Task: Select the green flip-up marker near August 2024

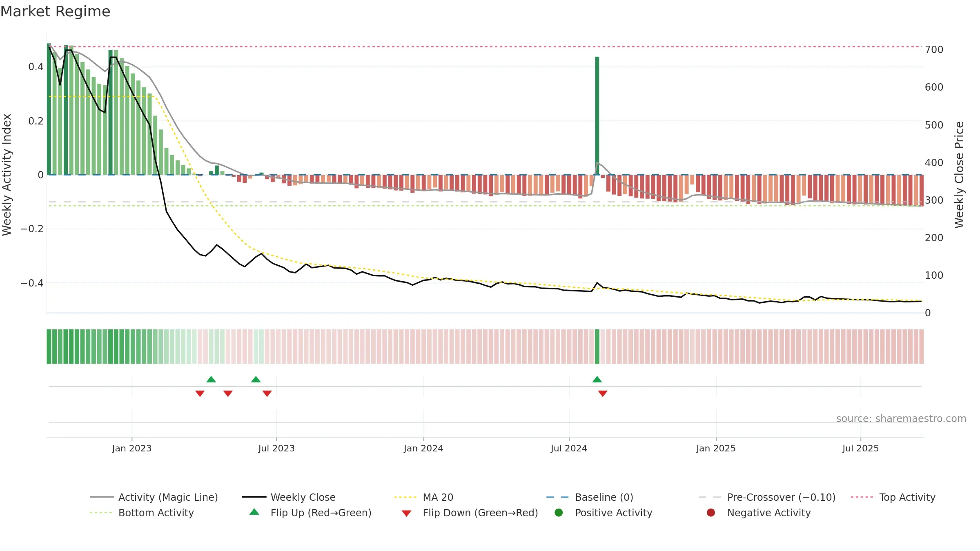Action: [x=597, y=379]
